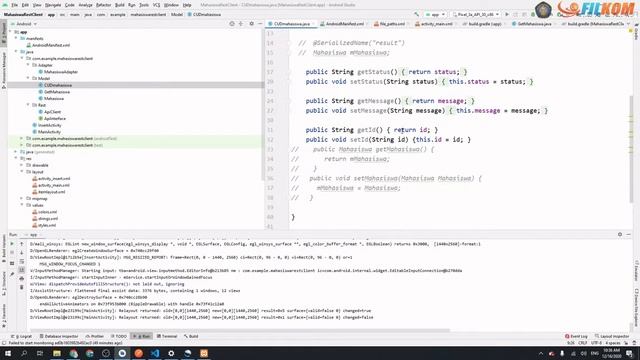Collapse the Rest package node
The width and height of the screenshot is (640, 360).
tap(29, 105)
